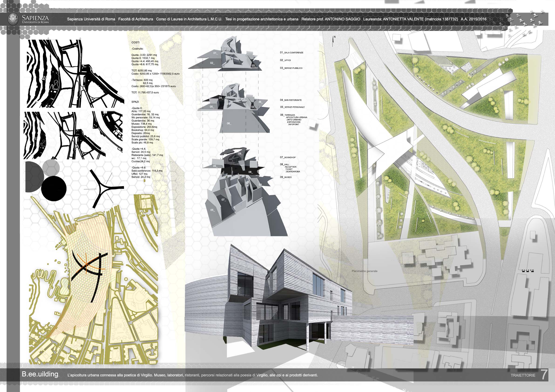Click the solid black circle diagram
The width and height of the screenshot is (555, 392).
pos(54,189)
